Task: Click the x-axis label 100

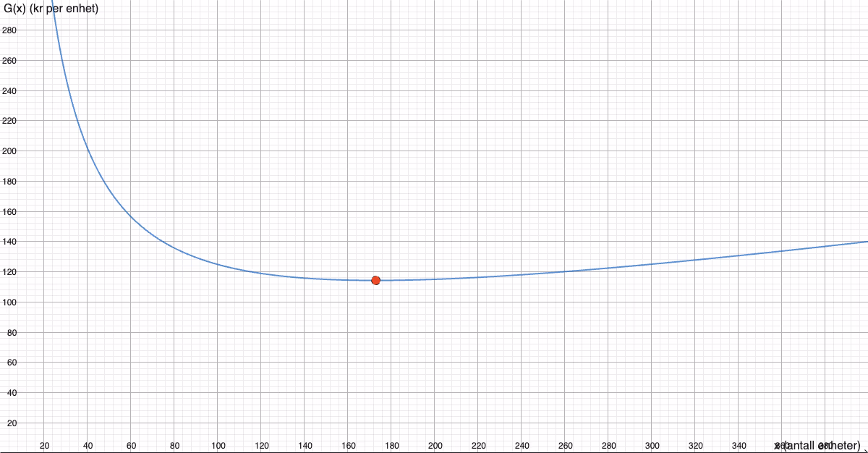Action: click(218, 445)
